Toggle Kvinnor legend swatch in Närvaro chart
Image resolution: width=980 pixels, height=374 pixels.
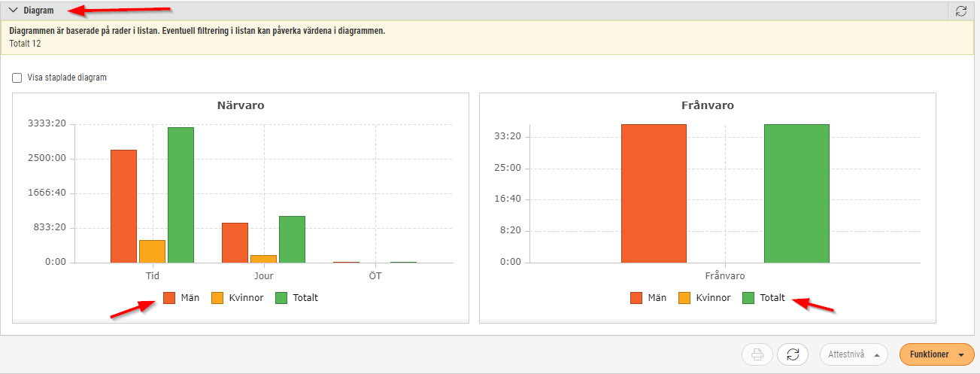coord(217,298)
